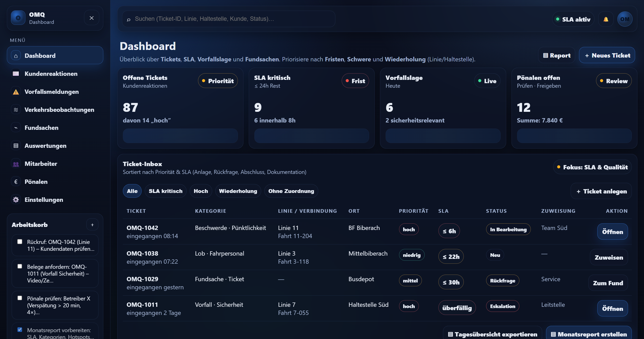Open the notification bell
Viewport: 644px width, 339px height.
coord(606,19)
